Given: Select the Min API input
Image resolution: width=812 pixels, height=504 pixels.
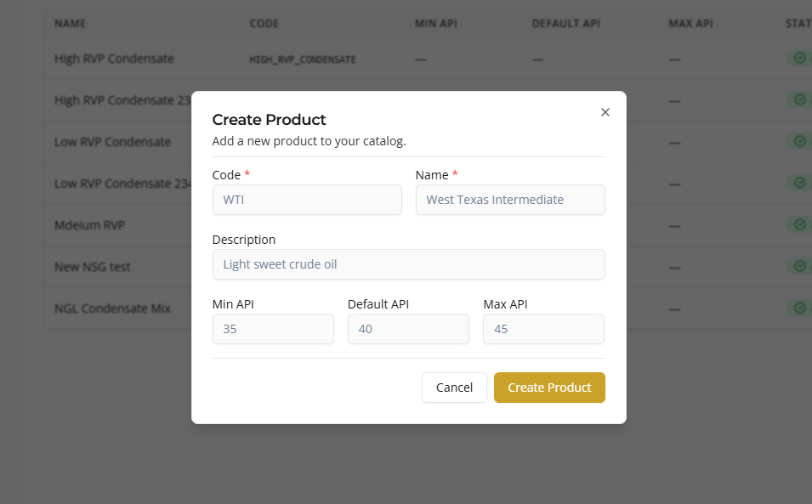Looking at the screenshot, I should point(273,329).
